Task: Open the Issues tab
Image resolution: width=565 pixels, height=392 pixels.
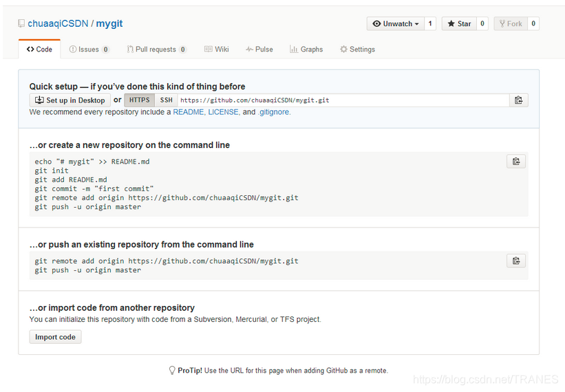Action: [x=89, y=50]
